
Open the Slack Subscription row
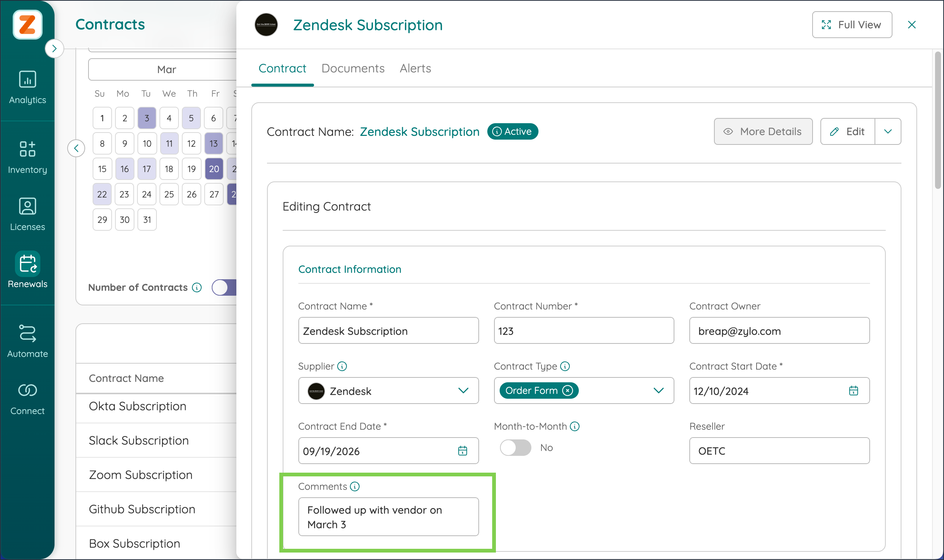156,441
